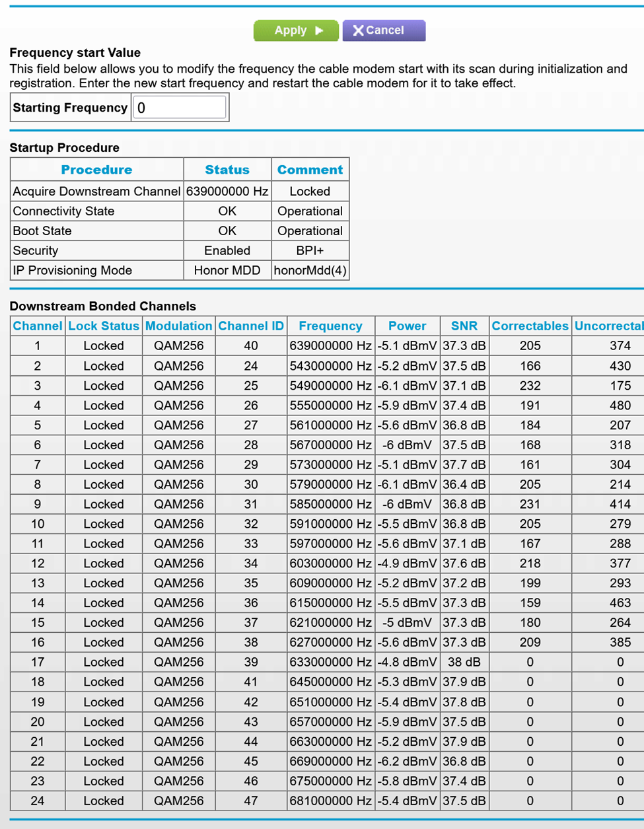Select the Channel column header
The height and width of the screenshot is (829, 644).
pyautogui.click(x=37, y=326)
